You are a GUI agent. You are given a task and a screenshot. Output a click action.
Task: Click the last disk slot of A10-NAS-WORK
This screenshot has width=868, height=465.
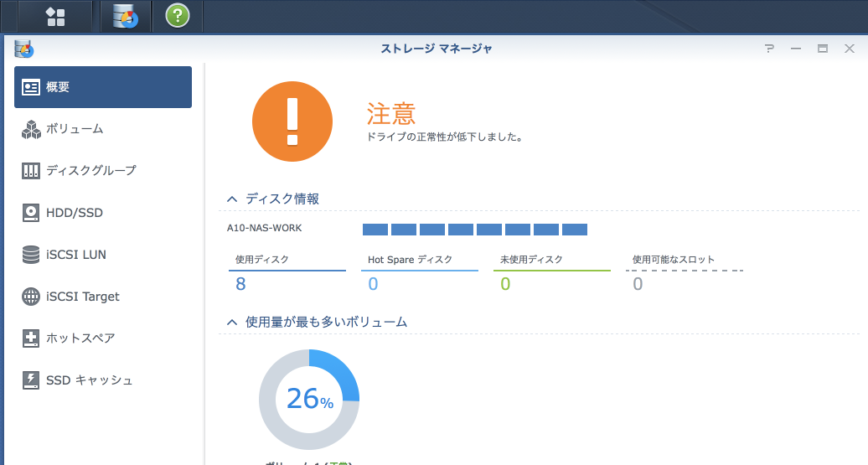pos(574,230)
